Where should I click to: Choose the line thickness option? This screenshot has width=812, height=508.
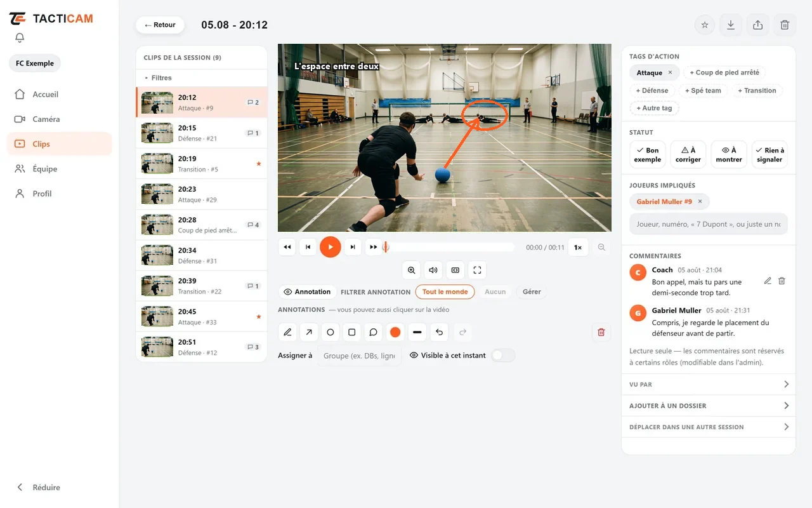click(x=417, y=332)
